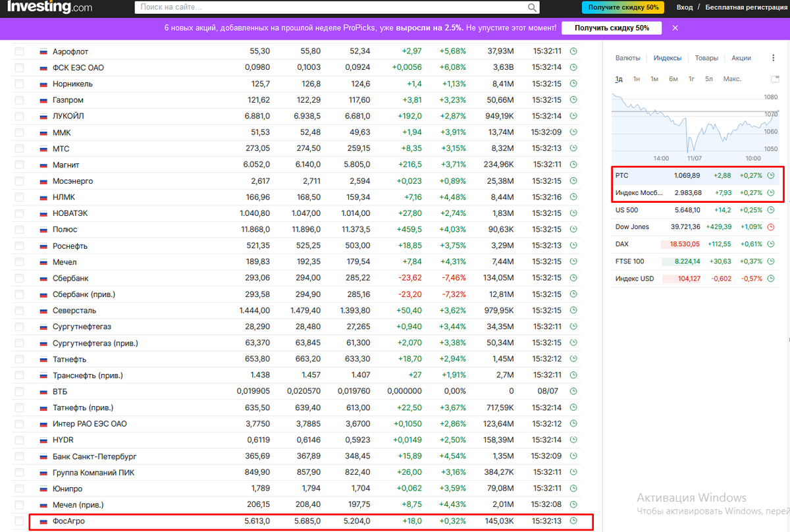Viewport: 790px width, 532px height.
Task: Select the 5л chart period
Action: 708,79
